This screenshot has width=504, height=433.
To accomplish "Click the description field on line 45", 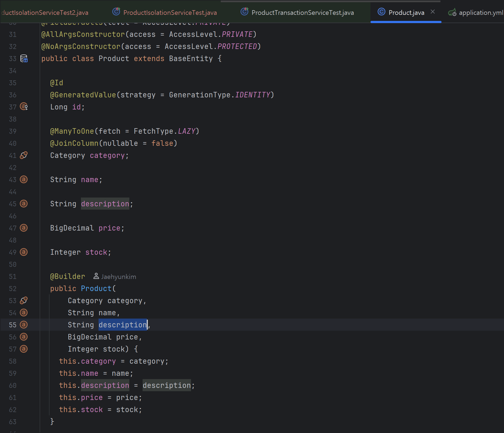I will pyautogui.click(x=105, y=204).
